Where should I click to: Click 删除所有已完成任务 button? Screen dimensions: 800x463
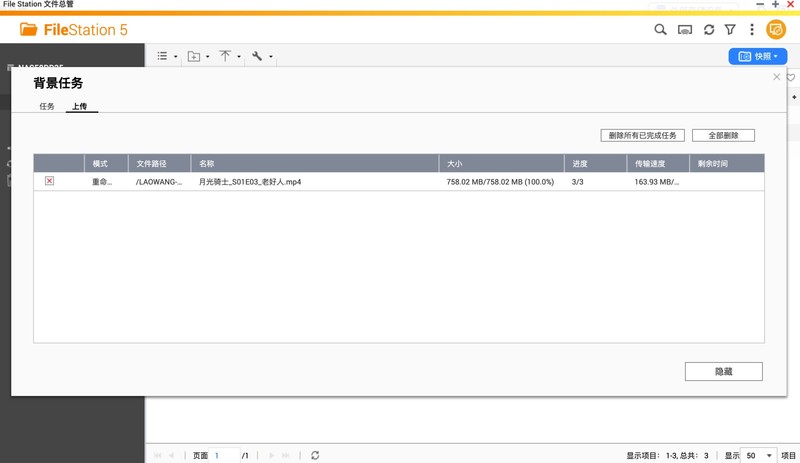642,135
